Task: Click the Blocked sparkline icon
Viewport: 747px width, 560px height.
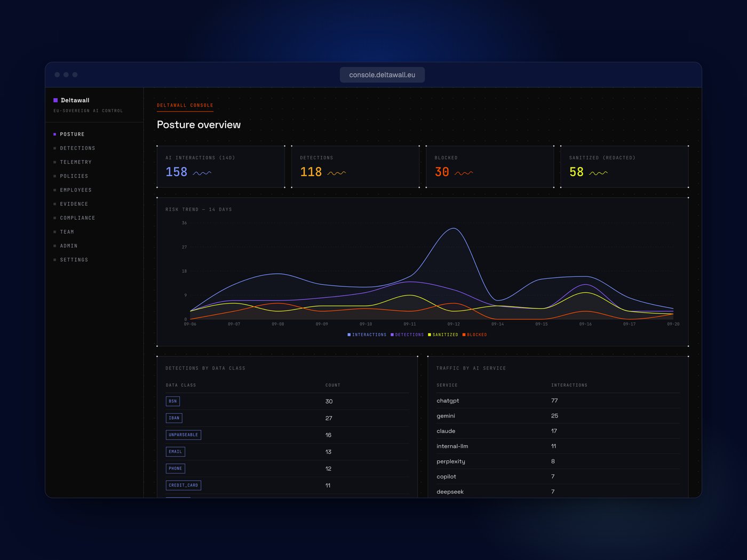Action: 464,173
